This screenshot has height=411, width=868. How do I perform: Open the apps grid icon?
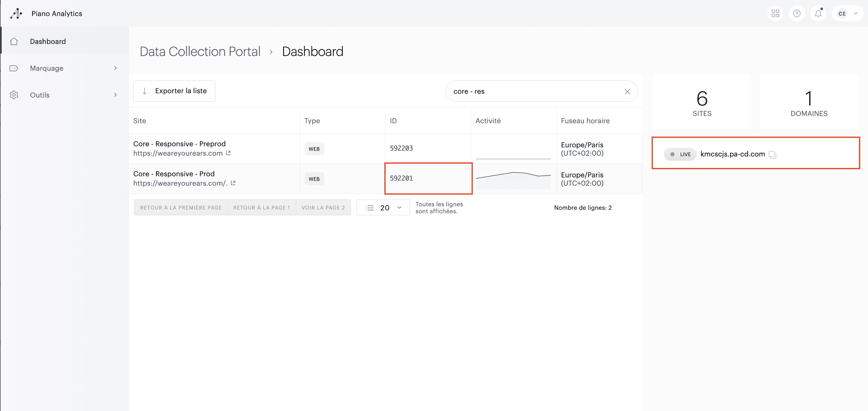pyautogui.click(x=775, y=14)
